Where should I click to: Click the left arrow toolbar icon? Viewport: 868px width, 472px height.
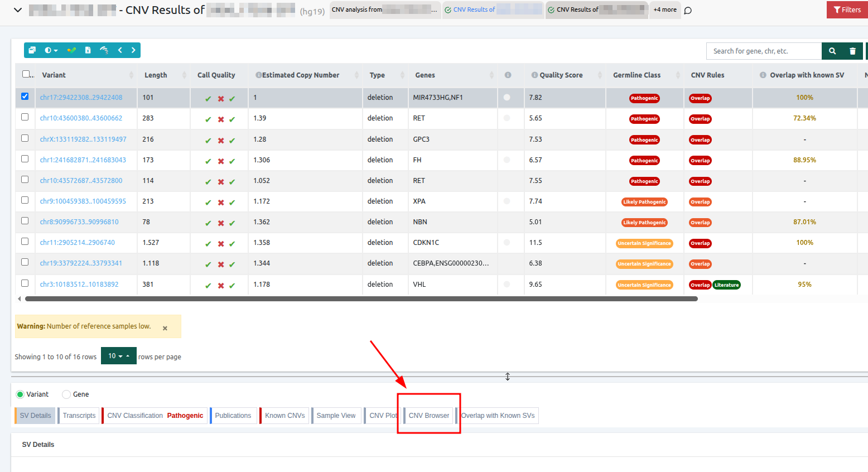click(120, 50)
